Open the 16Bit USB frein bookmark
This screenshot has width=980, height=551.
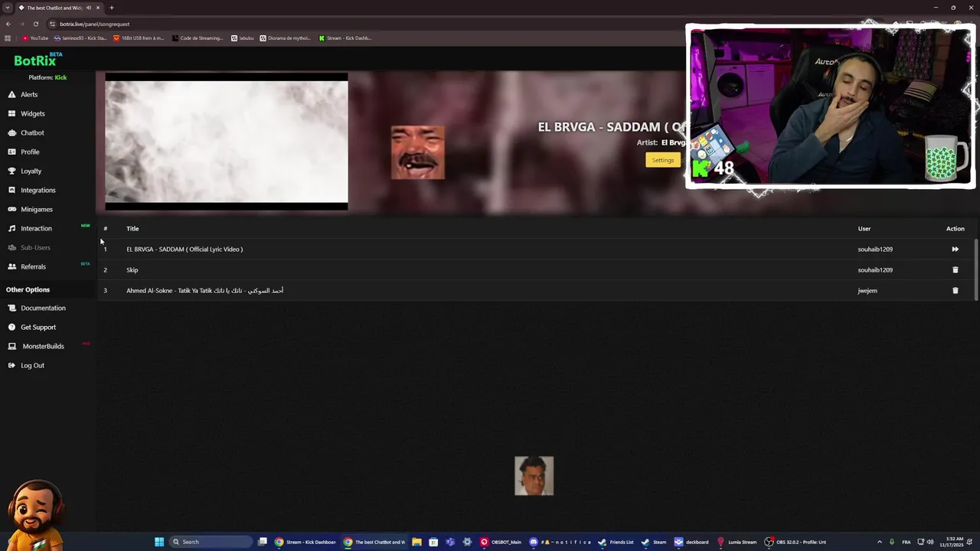[139, 37]
